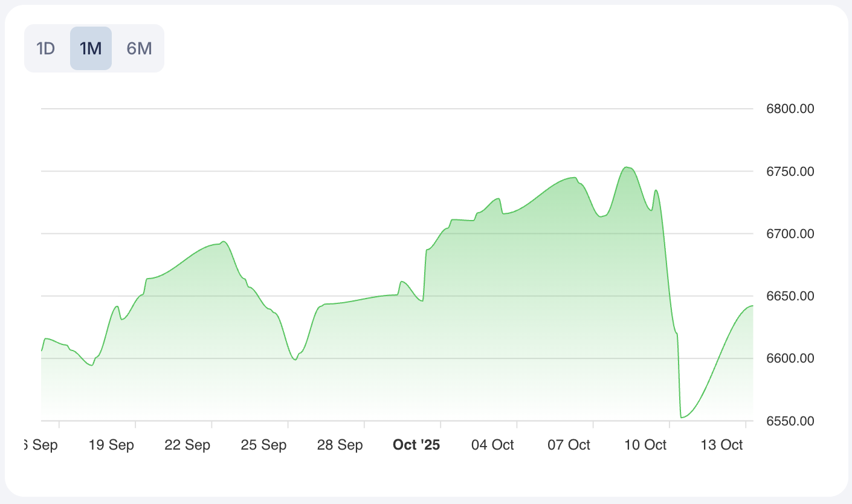
Task: Click the 04 Oct date label
Action: 492,445
